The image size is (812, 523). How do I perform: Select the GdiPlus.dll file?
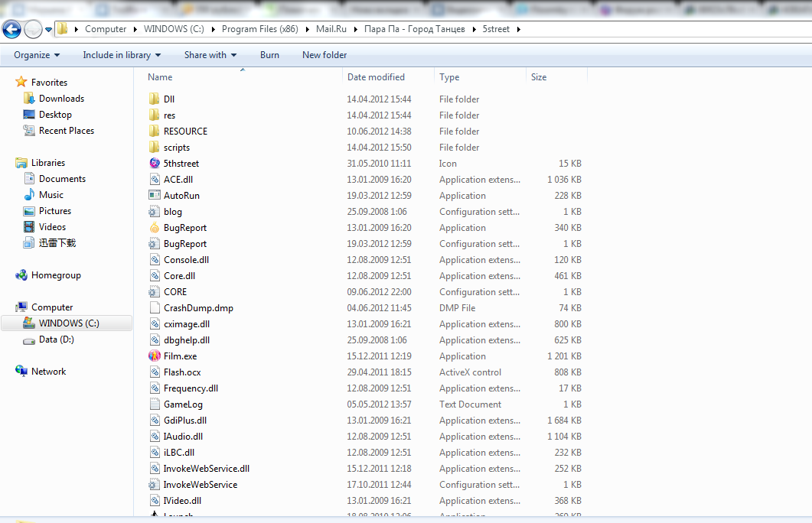click(185, 420)
